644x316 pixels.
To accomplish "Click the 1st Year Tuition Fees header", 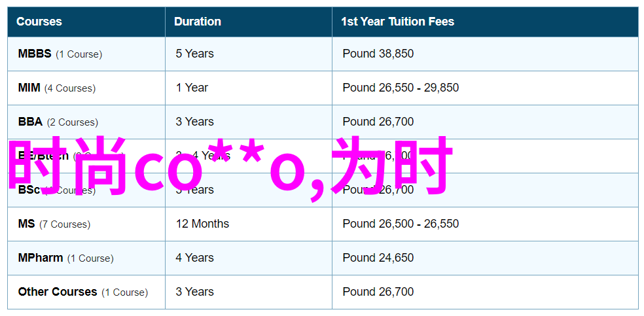I will coord(397,22).
